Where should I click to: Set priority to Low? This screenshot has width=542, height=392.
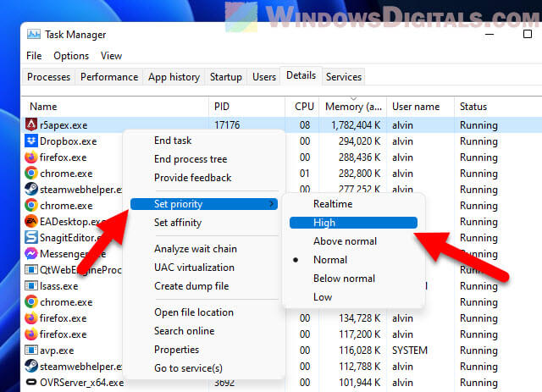pos(353,297)
